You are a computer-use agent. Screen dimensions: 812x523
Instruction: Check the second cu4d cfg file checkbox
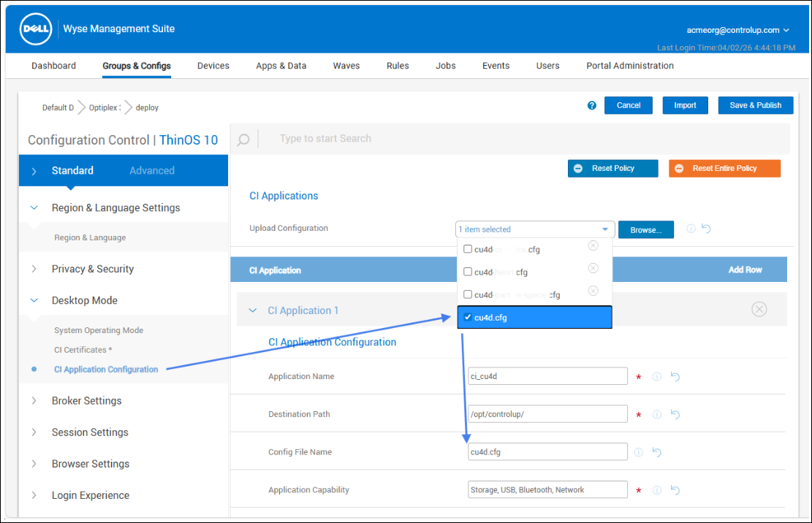tap(468, 272)
